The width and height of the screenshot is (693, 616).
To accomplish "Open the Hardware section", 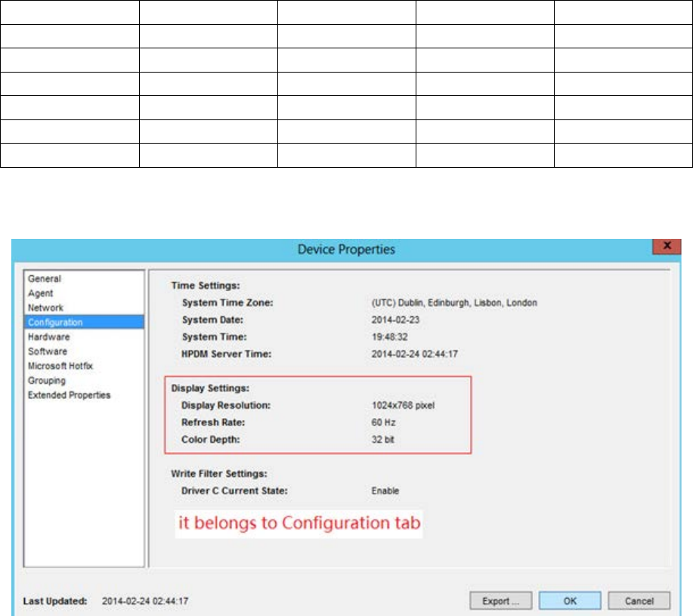I will (48, 337).
